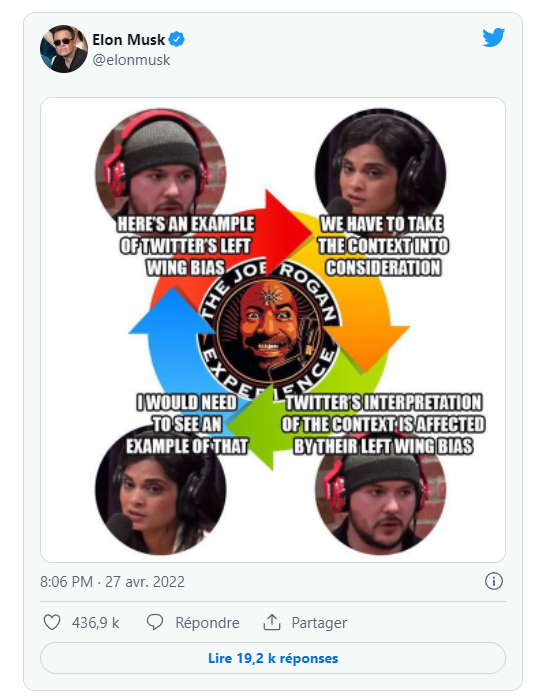The image size is (540, 697).
Task: Open the embedded meme image
Action: click(273, 330)
